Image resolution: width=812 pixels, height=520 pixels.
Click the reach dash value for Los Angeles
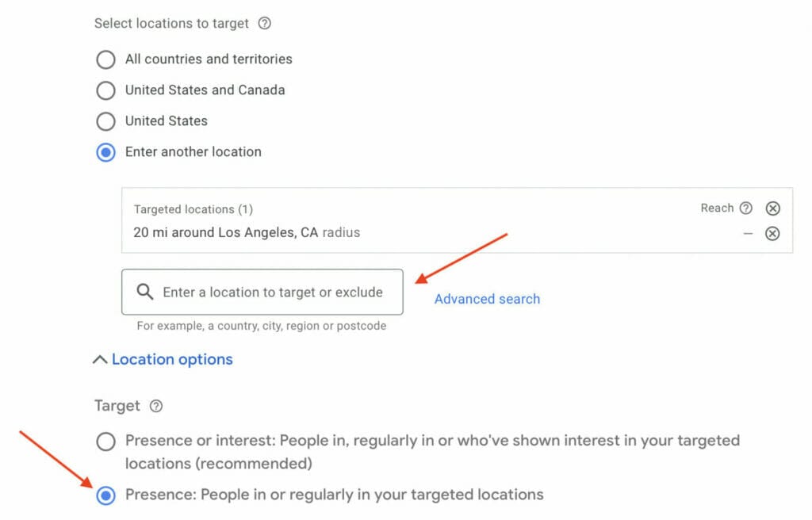[748, 234]
